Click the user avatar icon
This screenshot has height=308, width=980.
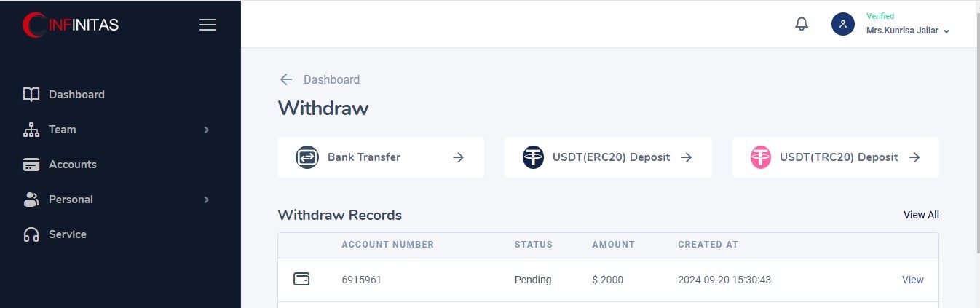[842, 24]
